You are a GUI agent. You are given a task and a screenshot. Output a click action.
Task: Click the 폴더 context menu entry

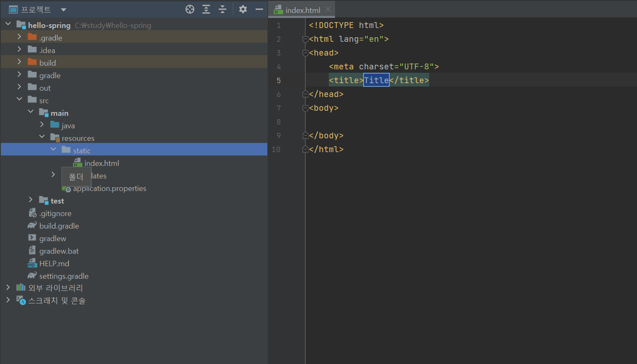pyautogui.click(x=76, y=176)
